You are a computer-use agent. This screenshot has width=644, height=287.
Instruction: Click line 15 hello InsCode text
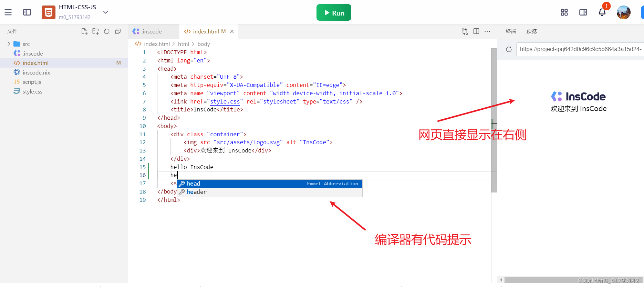192,167
